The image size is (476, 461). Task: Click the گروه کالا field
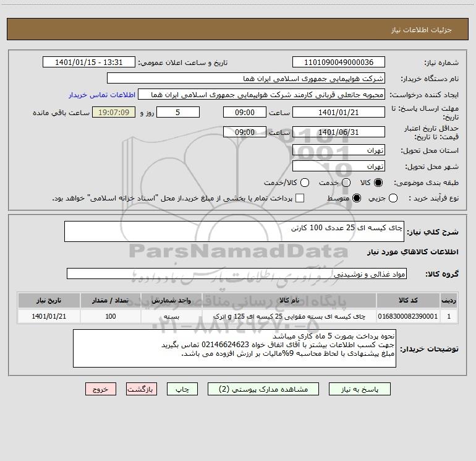237,274
